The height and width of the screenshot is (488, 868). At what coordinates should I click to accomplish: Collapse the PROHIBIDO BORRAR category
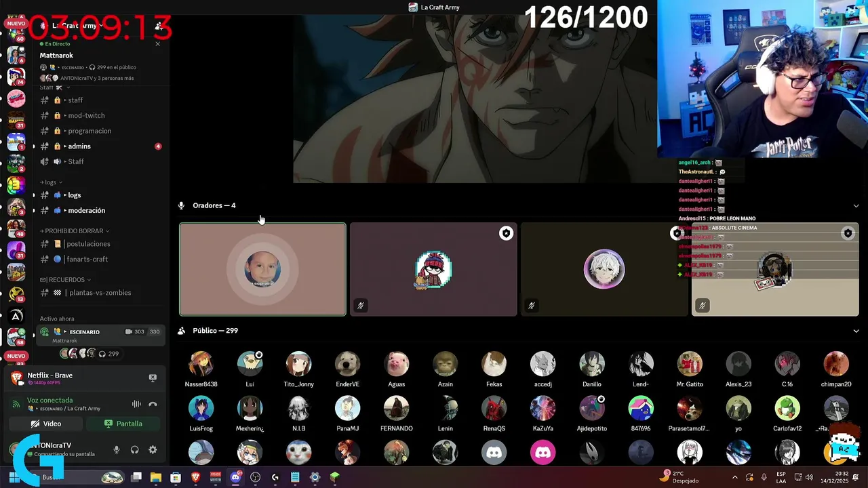click(x=75, y=231)
